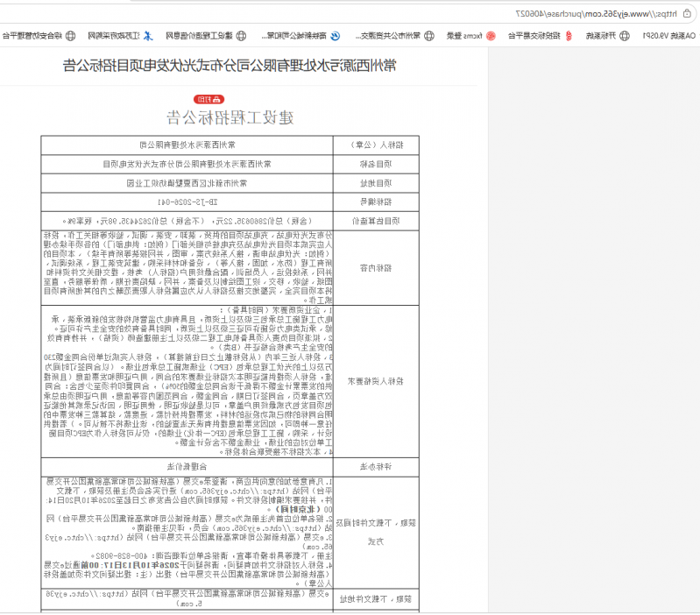700x615 pixels.
Task: Click the 招标内容 label cell
Action: tap(376, 268)
